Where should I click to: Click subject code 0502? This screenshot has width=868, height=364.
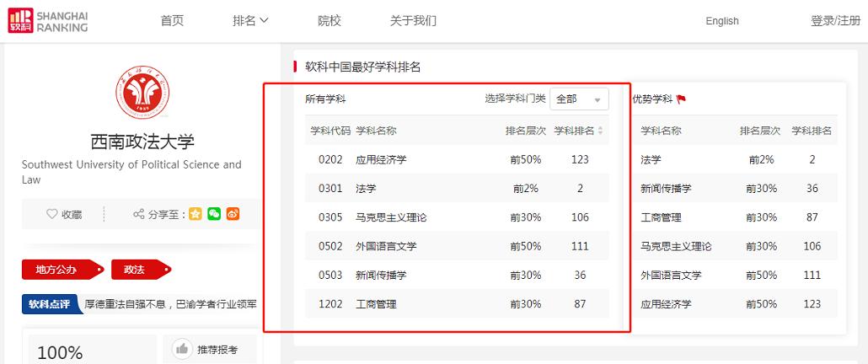pos(330,246)
